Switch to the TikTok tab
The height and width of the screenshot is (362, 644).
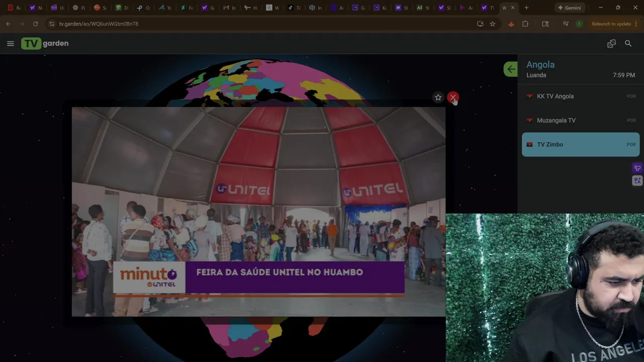294,8
